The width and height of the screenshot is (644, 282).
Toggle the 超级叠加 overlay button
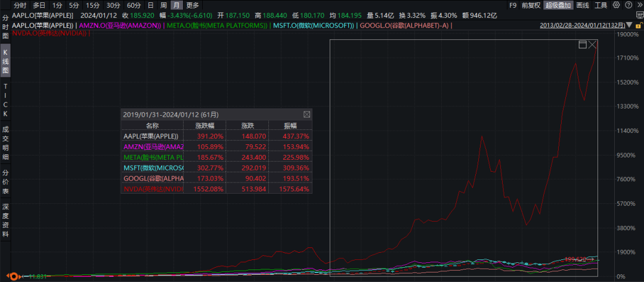pyautogui.click(x=558, y=5)
